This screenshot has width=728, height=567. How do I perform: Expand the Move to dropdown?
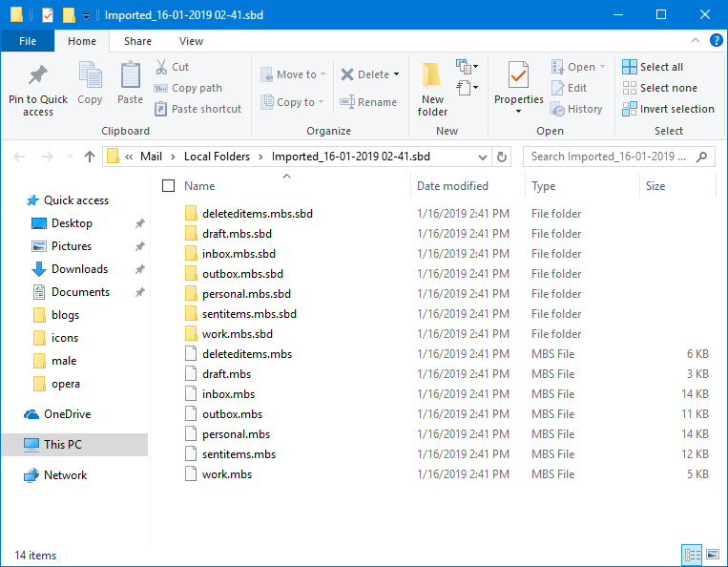pyautogui.click(x=322, y=74)
